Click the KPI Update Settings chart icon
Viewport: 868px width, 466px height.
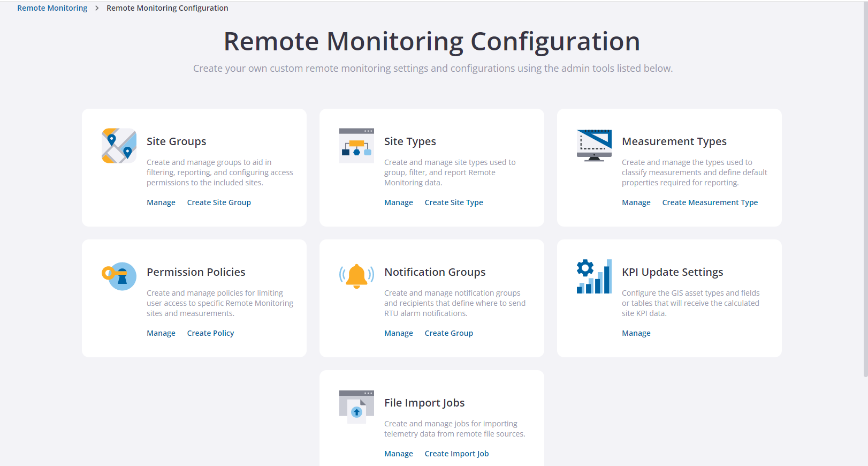point(594,276)
